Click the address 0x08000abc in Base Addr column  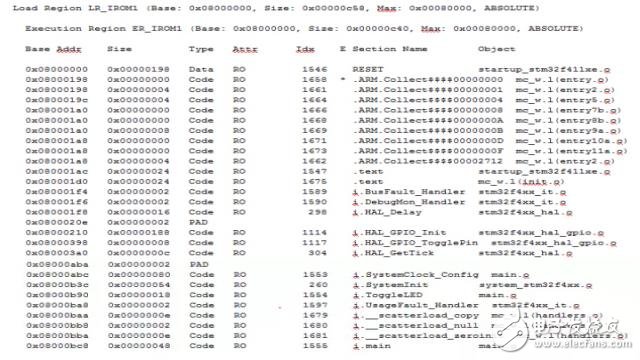click(57, 275)
